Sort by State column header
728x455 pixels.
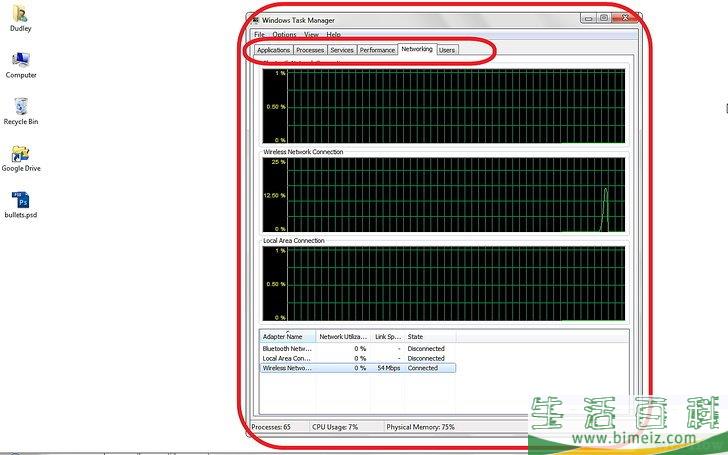pos(430,337)
